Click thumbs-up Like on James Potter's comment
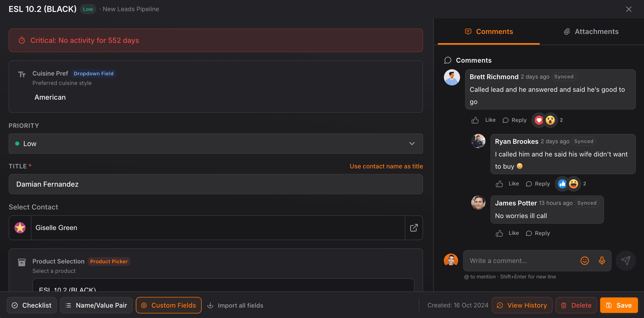This screenshot has width=644, height=318. pos(499,233)
